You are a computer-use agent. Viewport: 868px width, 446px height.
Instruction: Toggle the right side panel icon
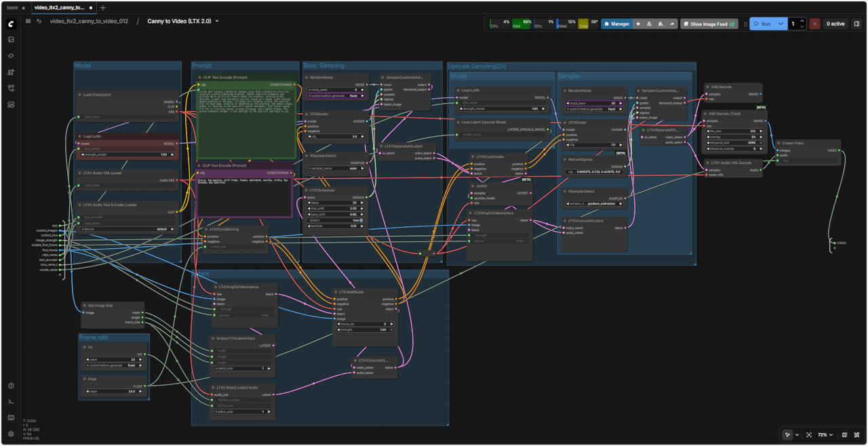[856, 24]
